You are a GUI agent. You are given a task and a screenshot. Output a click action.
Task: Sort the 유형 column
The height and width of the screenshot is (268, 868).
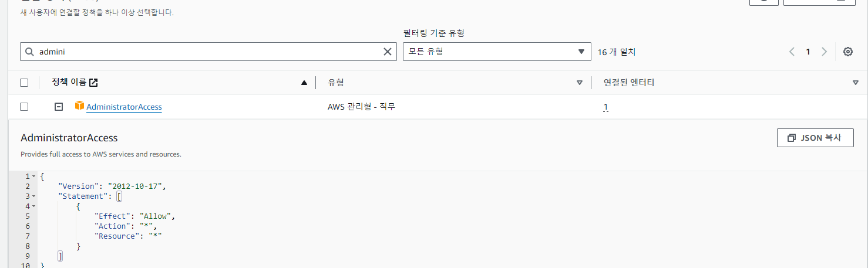pos(580,83)
